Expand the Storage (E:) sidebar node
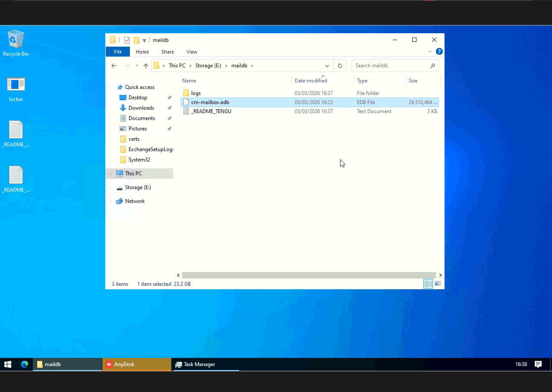 point(111,187)
